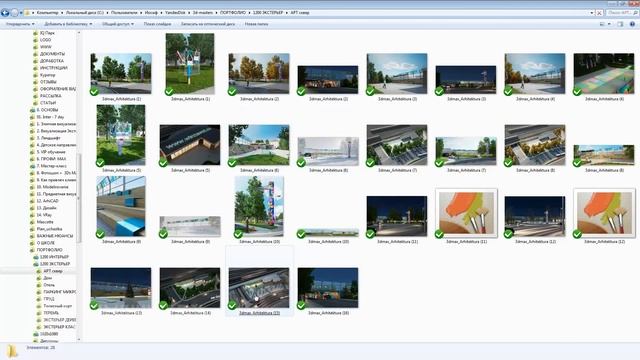The width and height of the screenshot is (640, 360).
Task: Select the 0. ОСНОВЫ folder in tree
Action: 47,110
